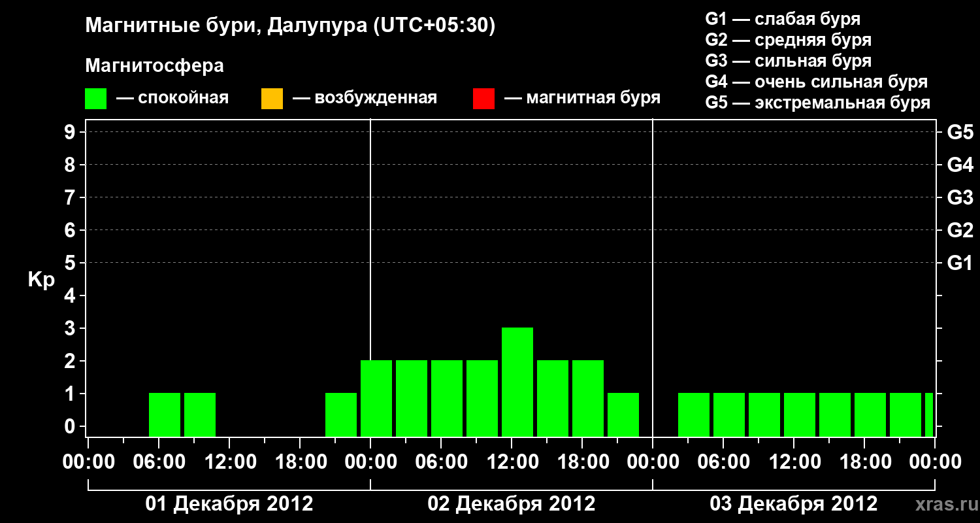Viewport: 980px width, 523px height.
Task: Click the orange 'возбужденная' legend swatch
Action: click(x=272, y=99)
